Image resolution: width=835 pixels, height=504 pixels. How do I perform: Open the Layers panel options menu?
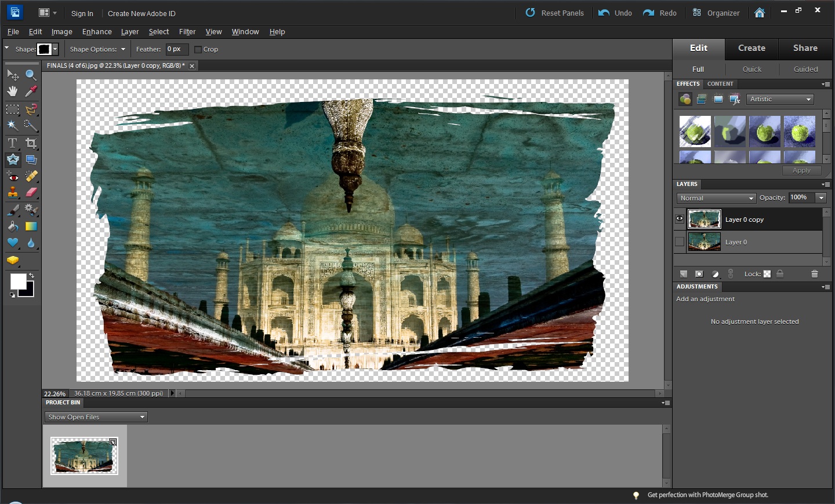(x=826, y=184)
